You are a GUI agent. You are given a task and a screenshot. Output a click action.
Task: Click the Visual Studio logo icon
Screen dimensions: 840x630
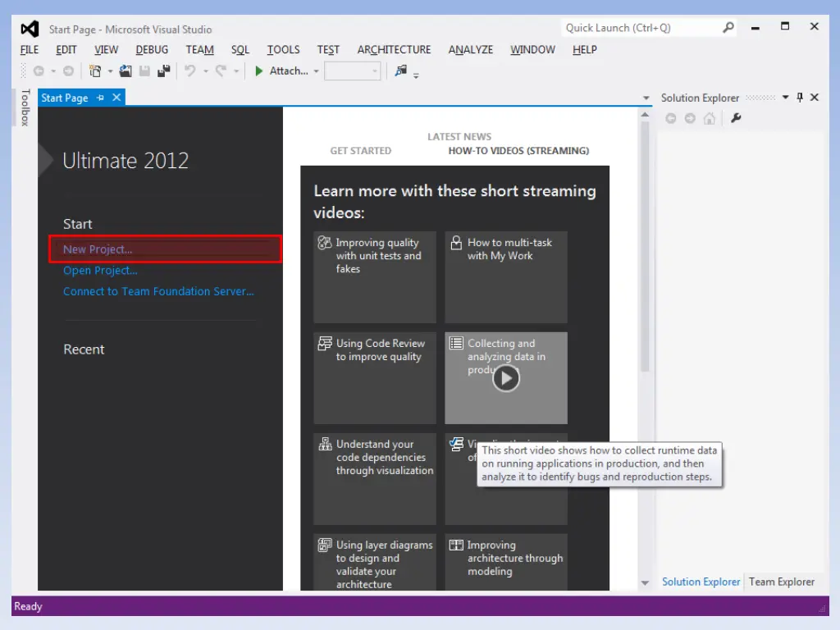click(x=30, y=29)
